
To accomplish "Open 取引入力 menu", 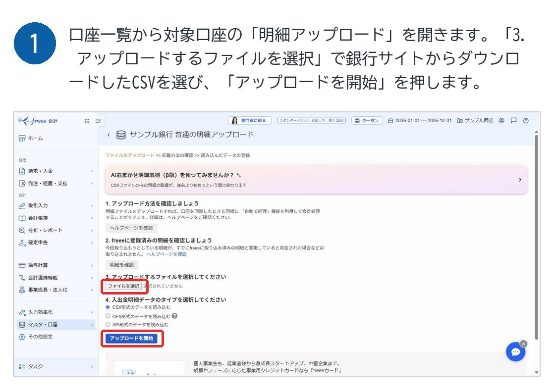I will pyautogui.click(x=55, y=206).
